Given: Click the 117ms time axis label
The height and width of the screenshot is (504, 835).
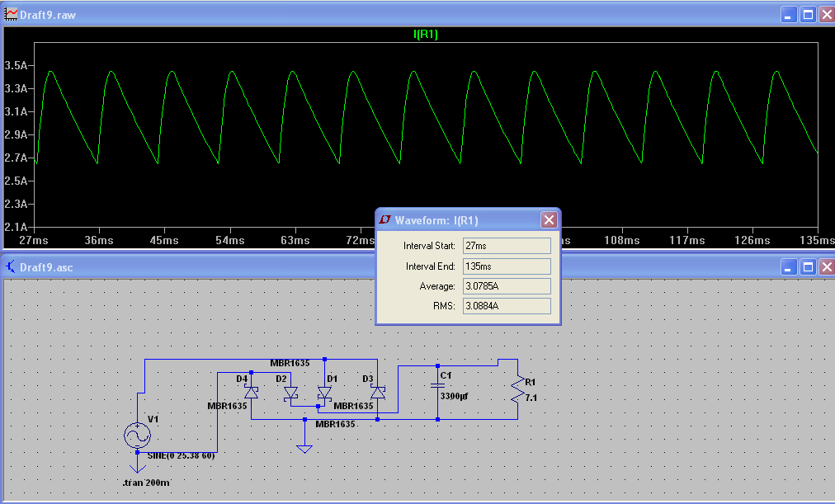Looking at the screenshot, I should click(x=687, y=241).
